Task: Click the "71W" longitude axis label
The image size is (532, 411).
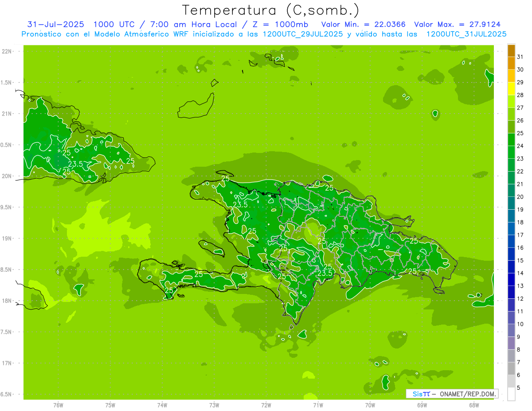Action: pyautogui.click(x=318, y=405)
